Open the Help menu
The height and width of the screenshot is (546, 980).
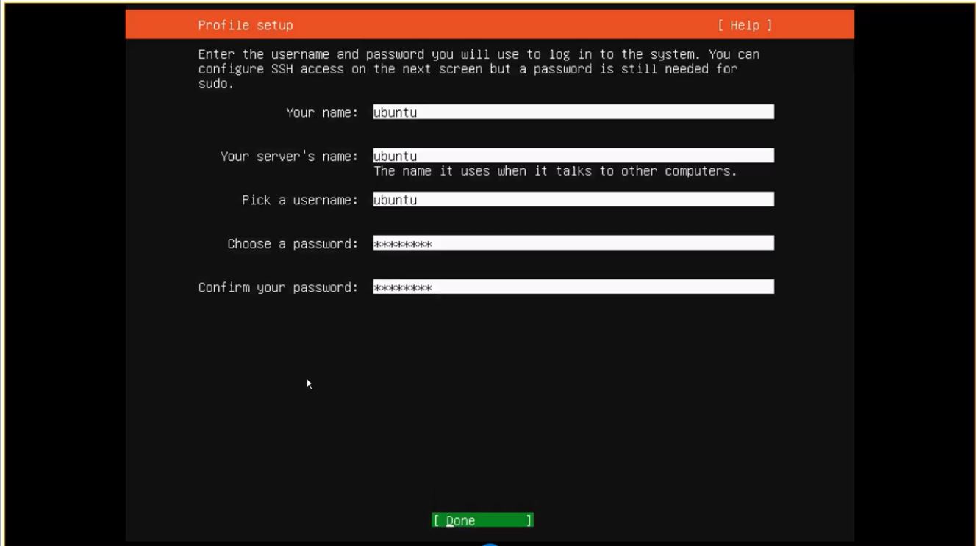[x=745, y=25]
